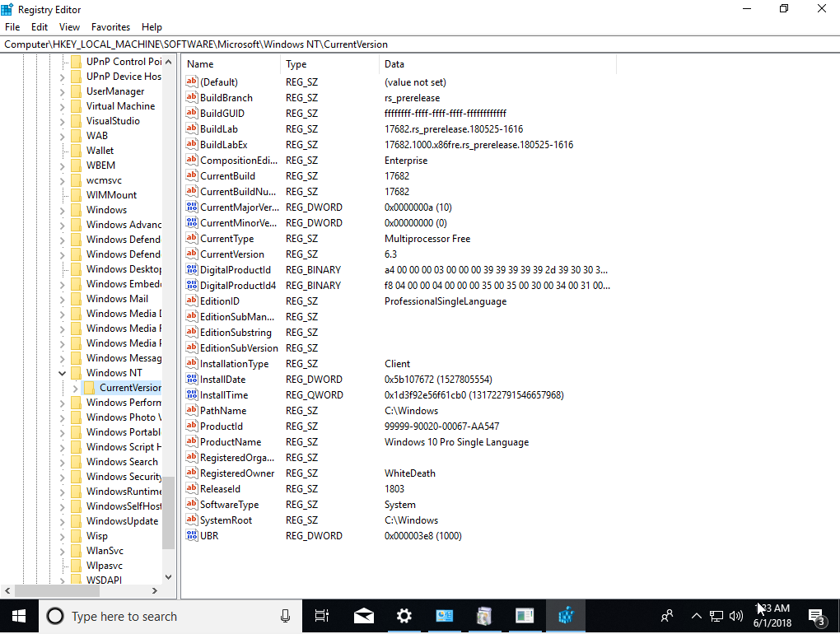Click the tree scroll right arrow
This screenshot has height=634, width=840.
[x=155, y=590]
